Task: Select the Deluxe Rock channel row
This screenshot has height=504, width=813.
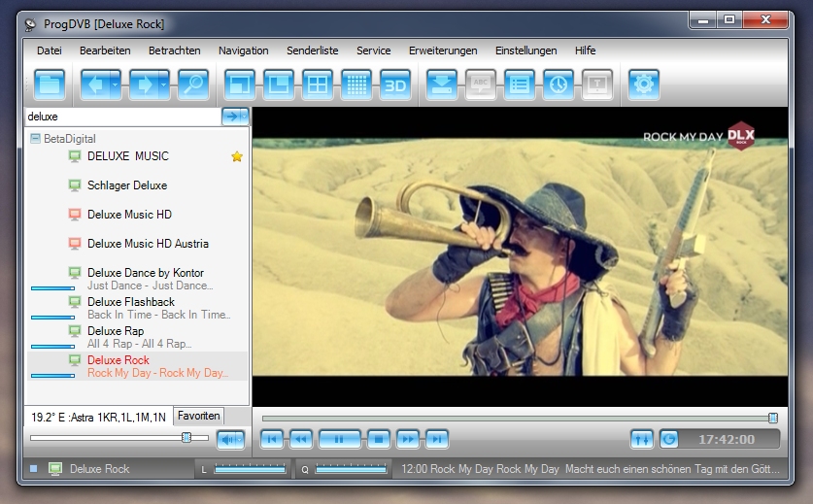Action: (x=137, y=366)
